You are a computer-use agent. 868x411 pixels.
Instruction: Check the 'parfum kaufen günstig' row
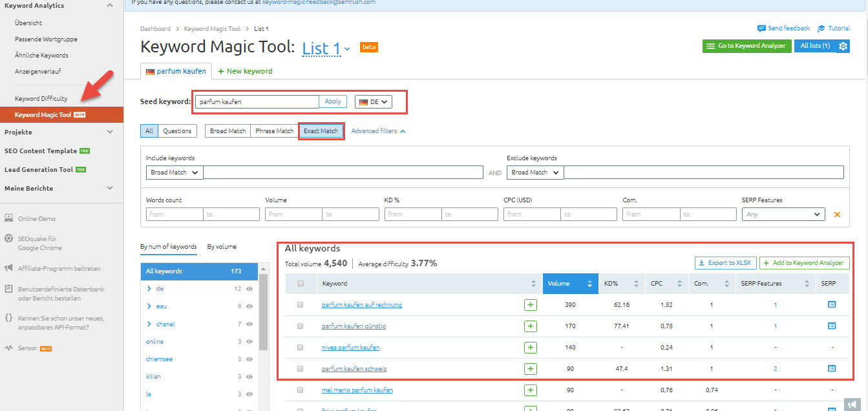click(x=300, y=326)
